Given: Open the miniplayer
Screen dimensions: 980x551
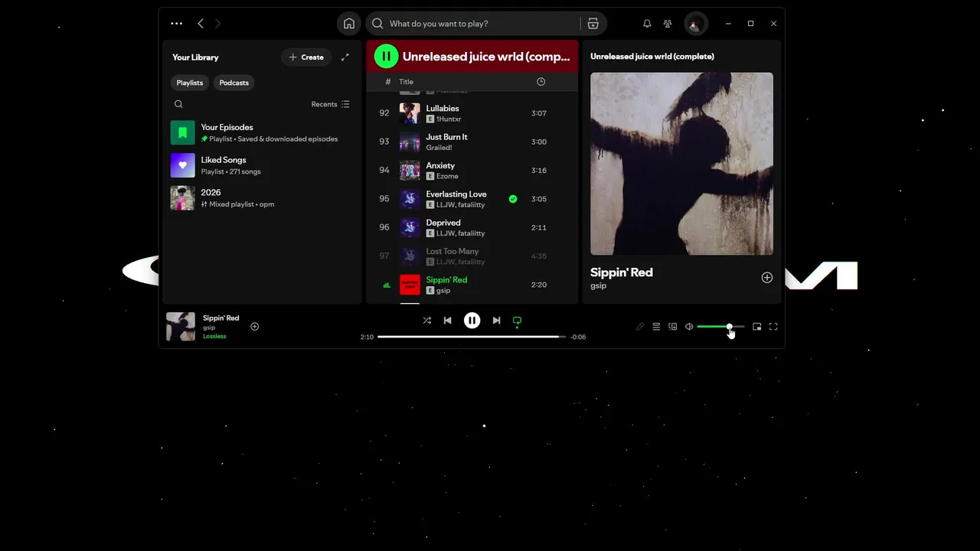Looking at the screenshot, I should point(757,327).
